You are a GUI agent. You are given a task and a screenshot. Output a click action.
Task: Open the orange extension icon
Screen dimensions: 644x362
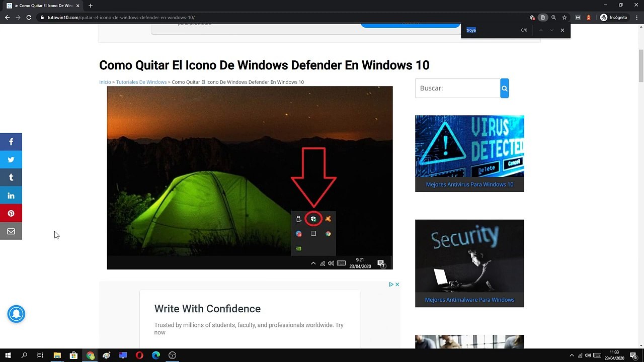pos(588,18)
